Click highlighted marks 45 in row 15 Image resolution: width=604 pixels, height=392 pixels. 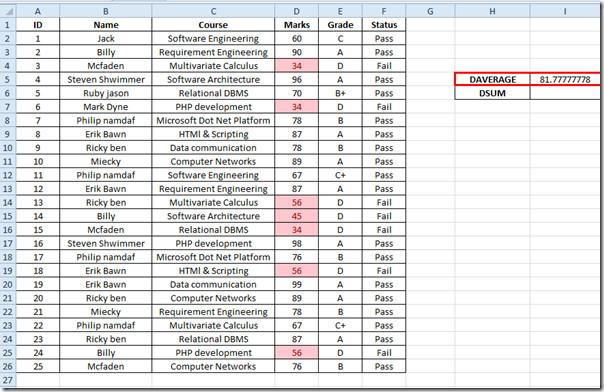[297, 216]
